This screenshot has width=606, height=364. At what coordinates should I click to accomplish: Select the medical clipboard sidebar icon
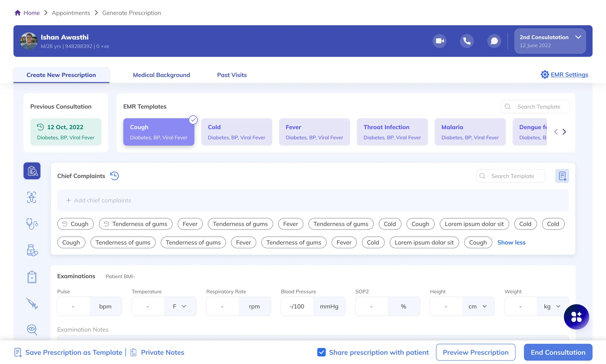click(32, 277)
